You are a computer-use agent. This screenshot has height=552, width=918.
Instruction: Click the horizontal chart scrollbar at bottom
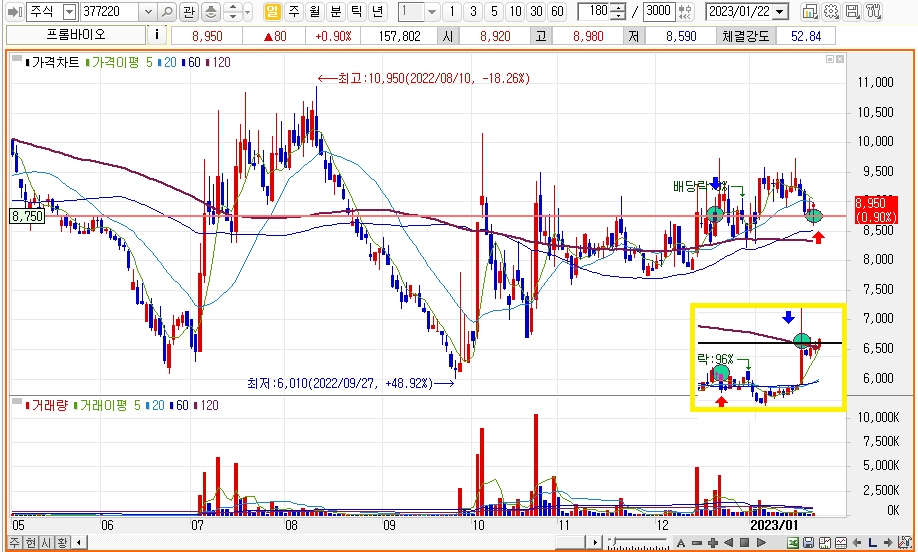[x=570, y=543]
